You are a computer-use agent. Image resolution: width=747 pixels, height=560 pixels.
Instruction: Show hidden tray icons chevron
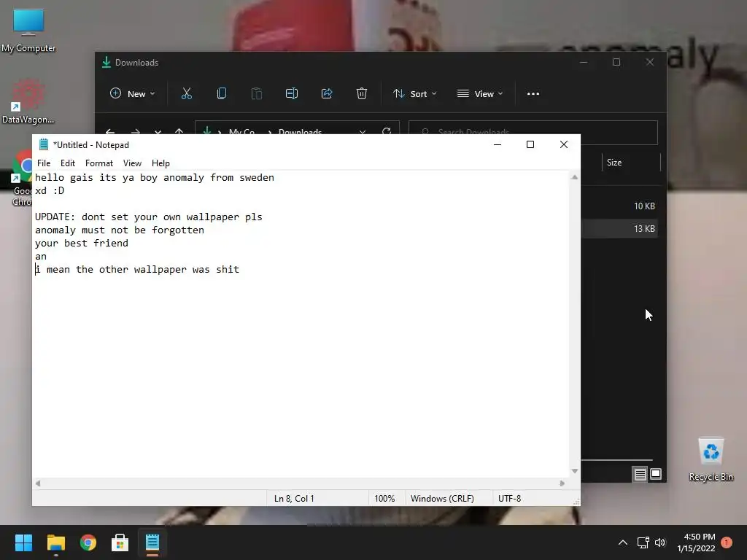[623, 542]
